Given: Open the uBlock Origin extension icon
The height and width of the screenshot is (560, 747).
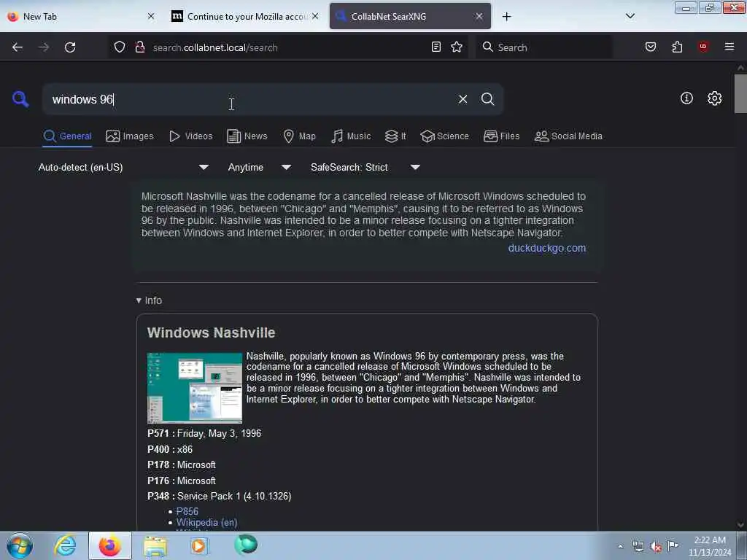Looking at the screenshot, I should point(703,47).
